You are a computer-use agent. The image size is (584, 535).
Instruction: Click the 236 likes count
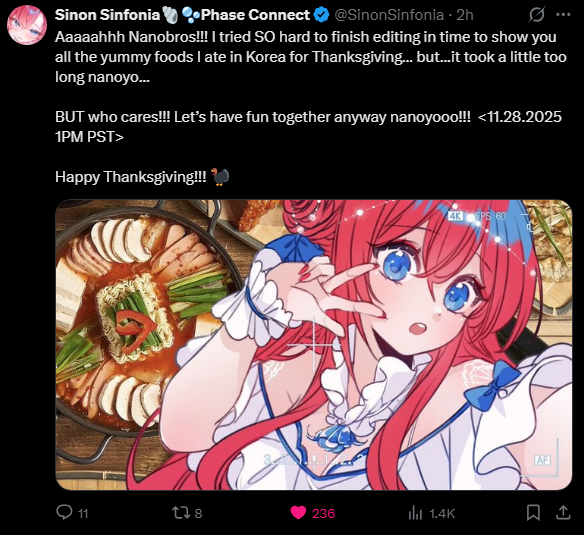point(323,514)
